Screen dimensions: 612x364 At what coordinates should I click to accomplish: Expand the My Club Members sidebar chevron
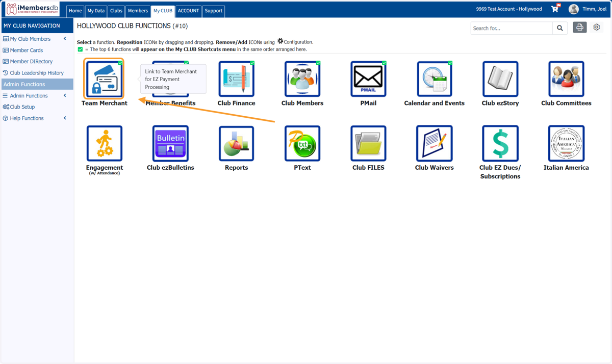[x=65, y=39]
